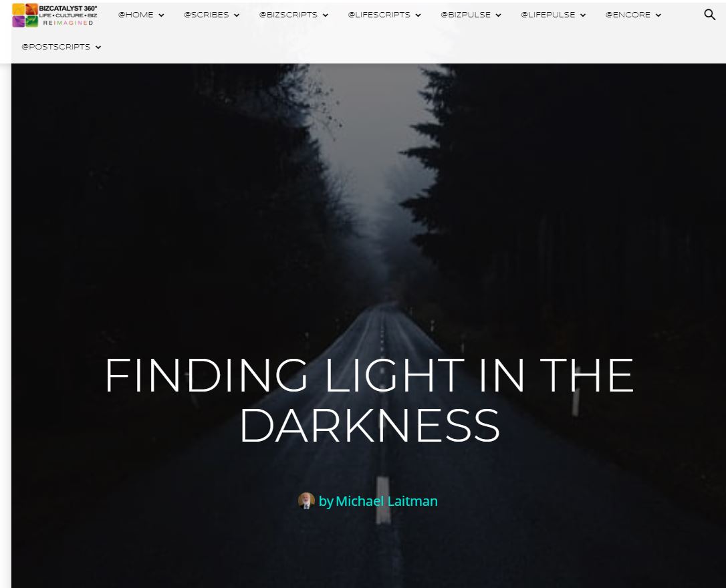Open the @SCRIBES menu item
The image size is (726, 588).
tap(206, 15)
